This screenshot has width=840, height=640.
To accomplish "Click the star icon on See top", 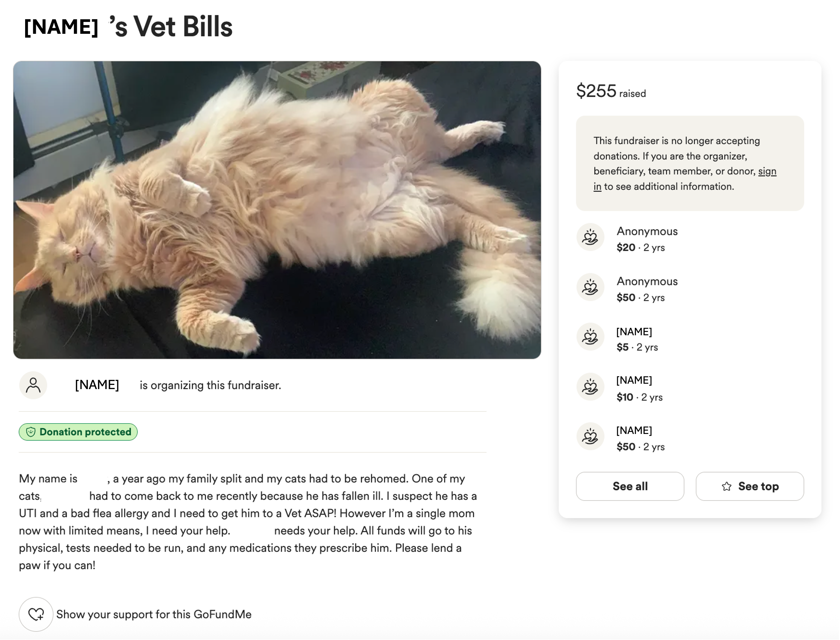I will (726, 487).
